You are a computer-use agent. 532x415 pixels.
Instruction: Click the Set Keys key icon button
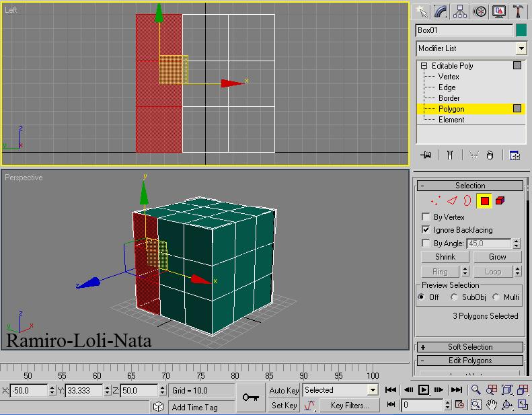[250, 397]
